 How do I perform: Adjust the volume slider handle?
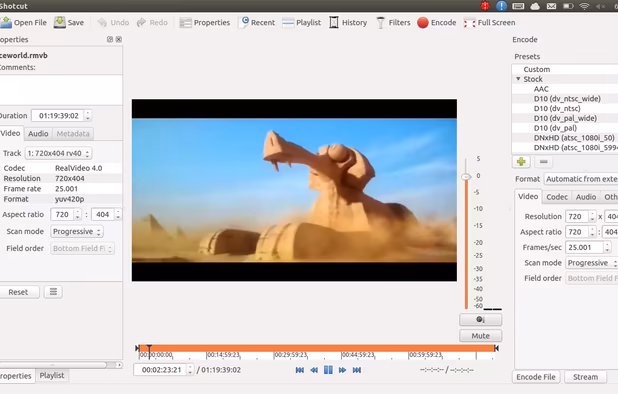click(x=466, y=177)
